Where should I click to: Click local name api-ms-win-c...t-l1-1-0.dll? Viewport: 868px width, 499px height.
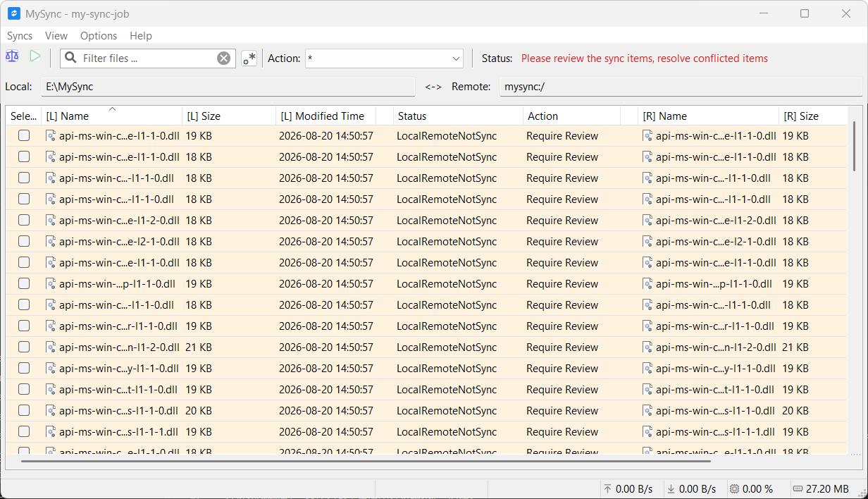[118, 390]
